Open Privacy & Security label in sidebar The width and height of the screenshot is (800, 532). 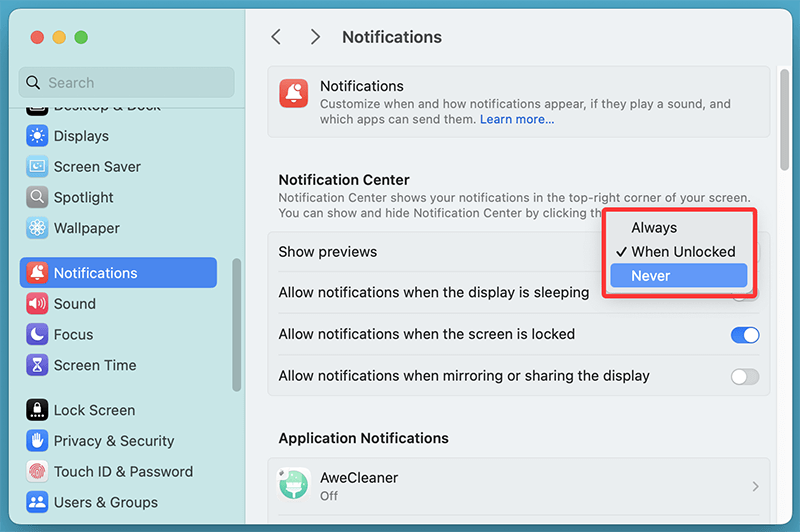(114, 441)
